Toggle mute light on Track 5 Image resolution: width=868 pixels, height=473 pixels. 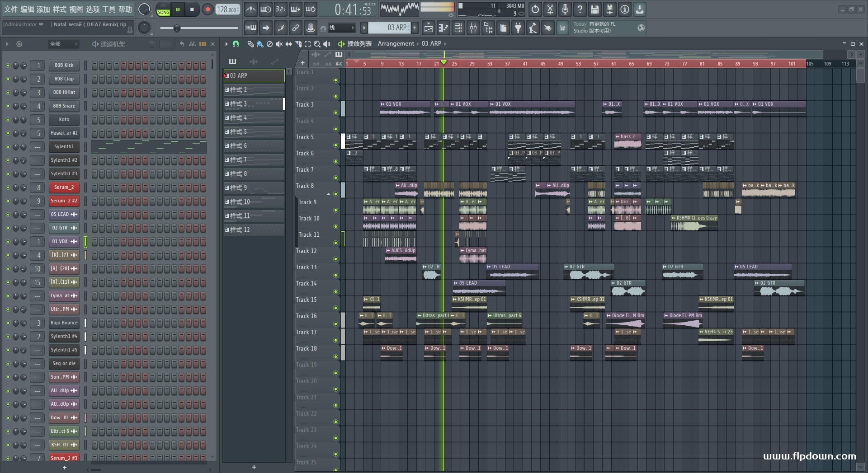point(335,145)
